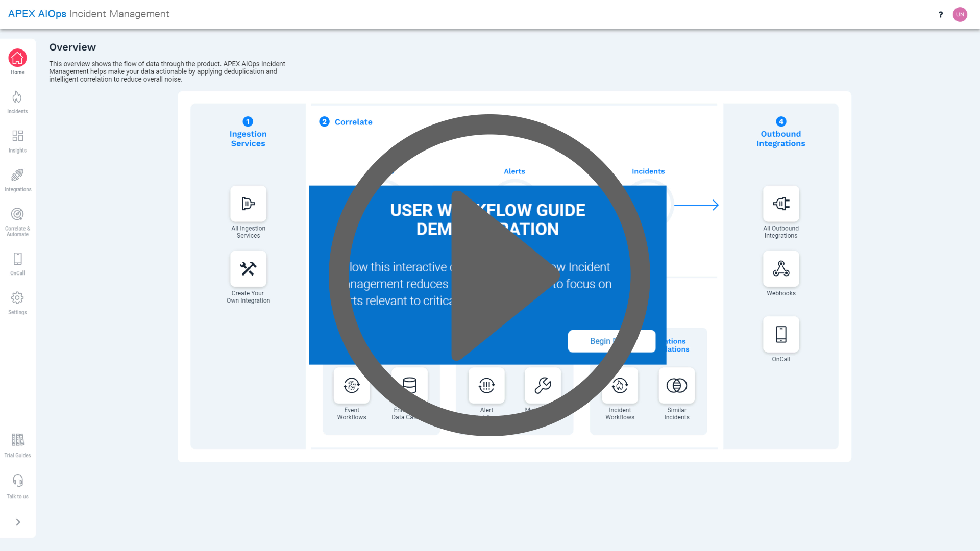The height and width of the screenshot is (551, 980).
Task: Open the Incidents section in sidebar
Action: (x=17, y=102)
